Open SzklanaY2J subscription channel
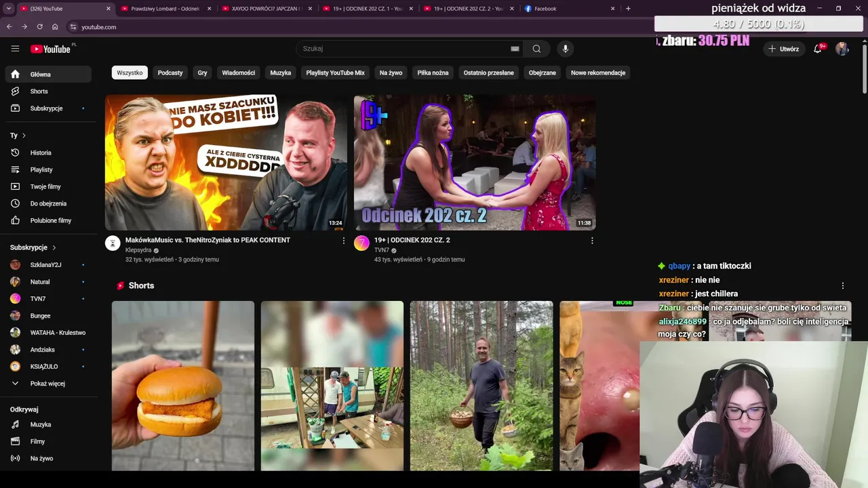 tap(48, 265)
